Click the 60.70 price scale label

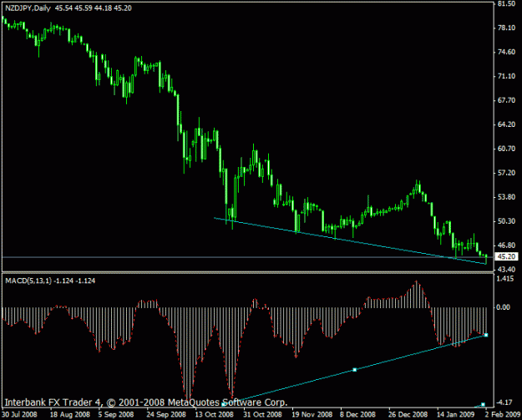coord(506,149)
